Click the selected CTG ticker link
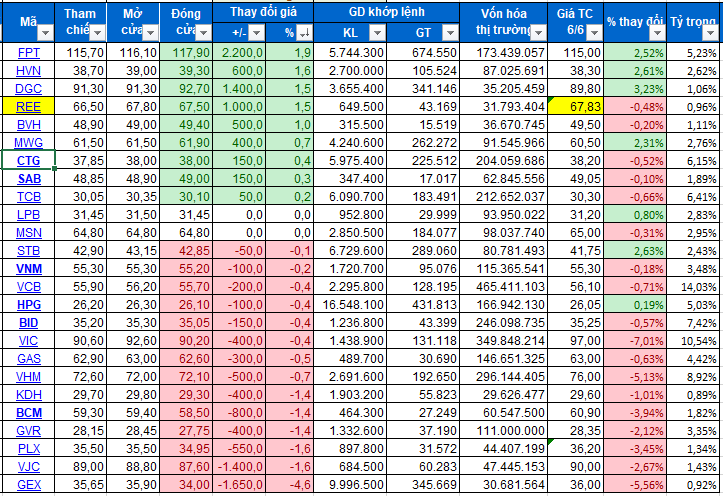723x496 pixels. click(x=29, y=161)
